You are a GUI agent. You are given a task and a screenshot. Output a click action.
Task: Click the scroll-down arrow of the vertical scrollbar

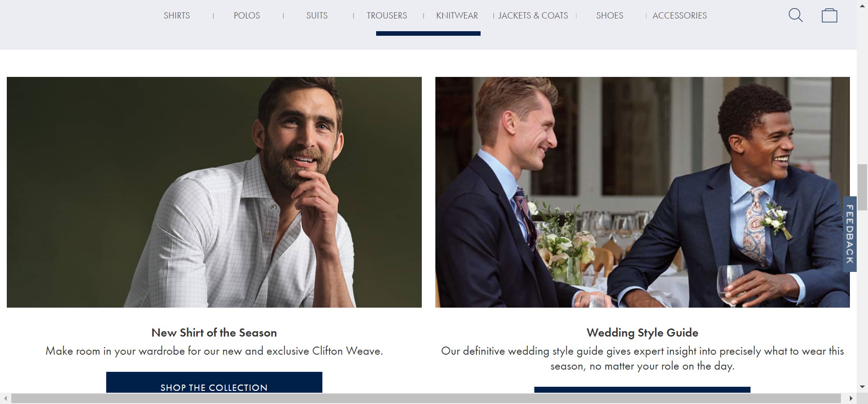(x=863, y=387)
